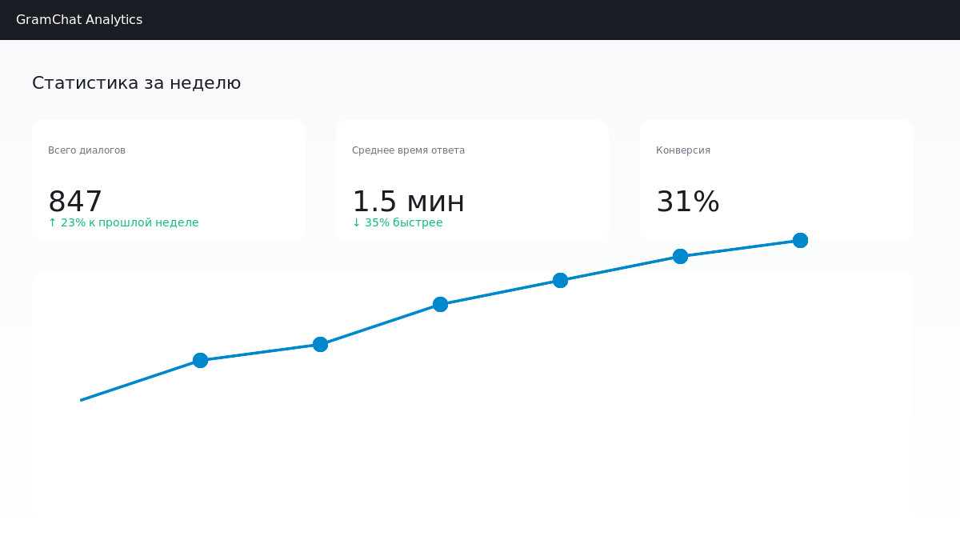The width and height of the screenshot is (960, 560).
Task: Select the second data point on the chart
Action: (320, 344)
